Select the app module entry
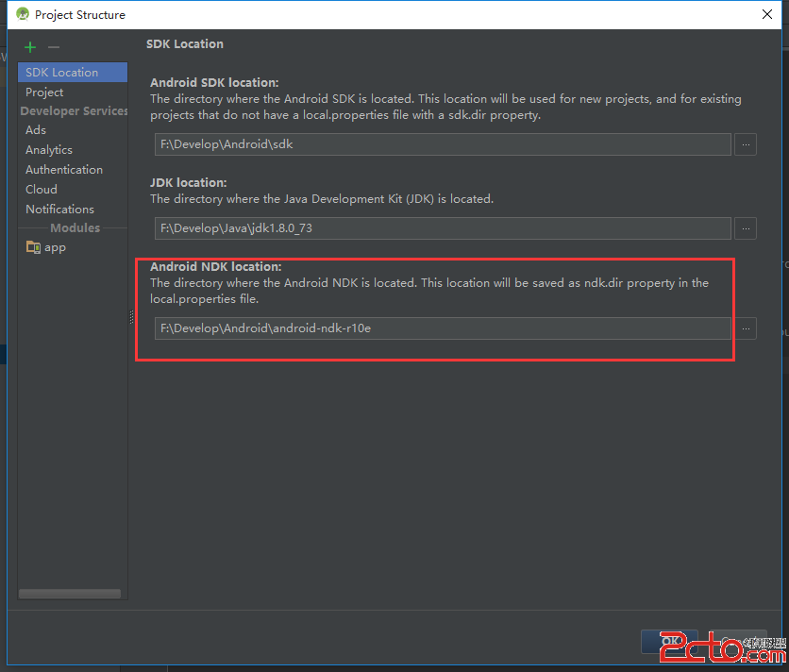The image size is (789, 672). tap(55, 247)
